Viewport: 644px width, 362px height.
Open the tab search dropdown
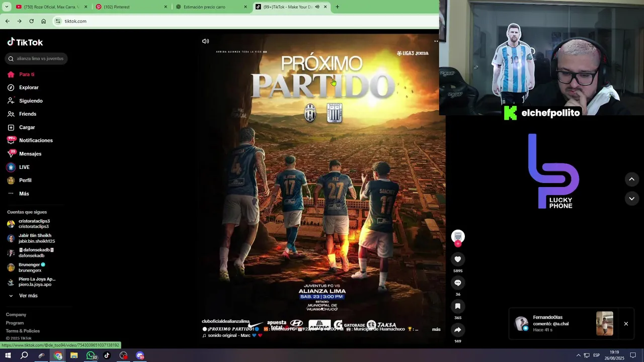pos(7,7)
